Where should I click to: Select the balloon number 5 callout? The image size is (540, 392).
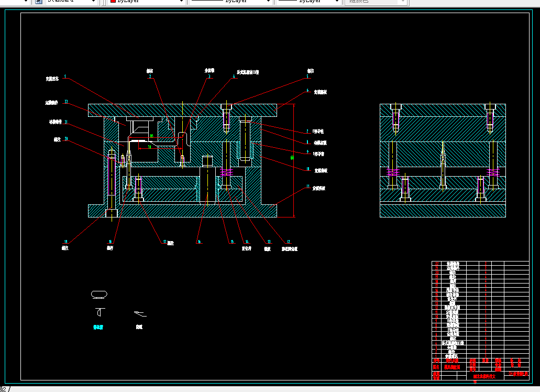coord(307,77)
